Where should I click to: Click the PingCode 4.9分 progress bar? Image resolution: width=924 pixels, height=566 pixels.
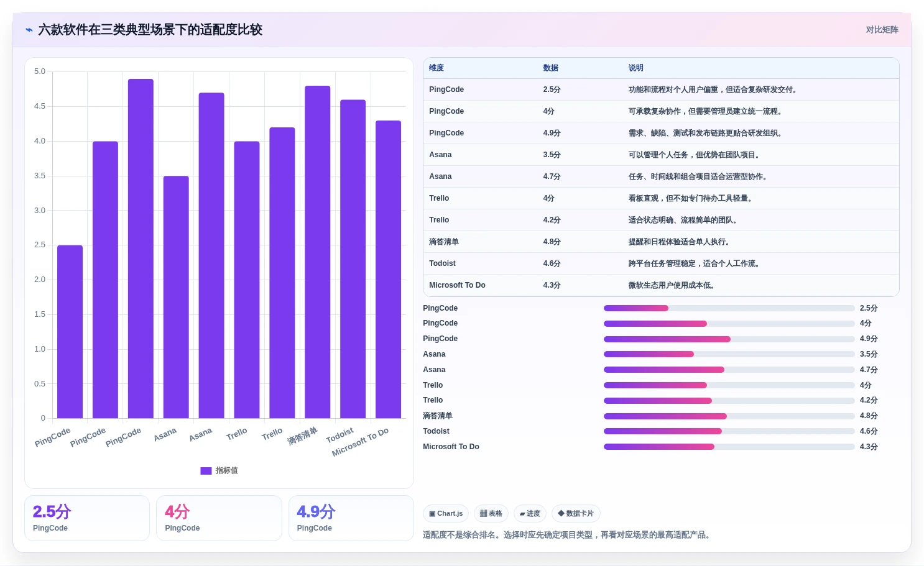click(729, 339)
